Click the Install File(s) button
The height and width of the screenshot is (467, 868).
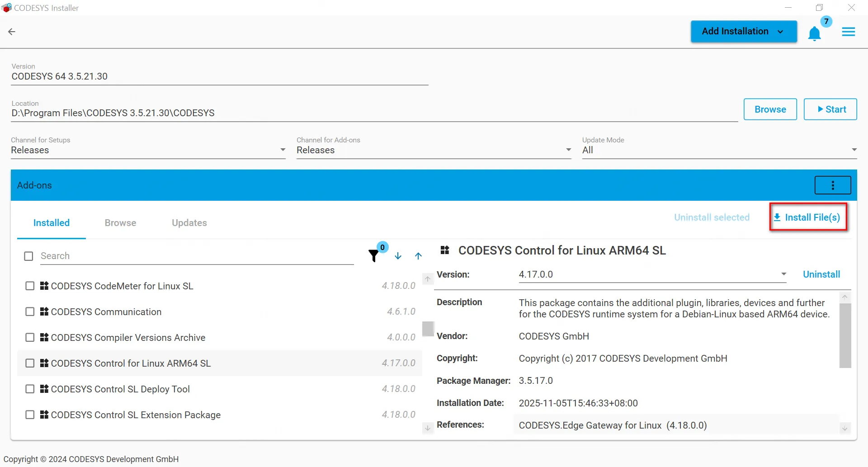coord(808,217)
